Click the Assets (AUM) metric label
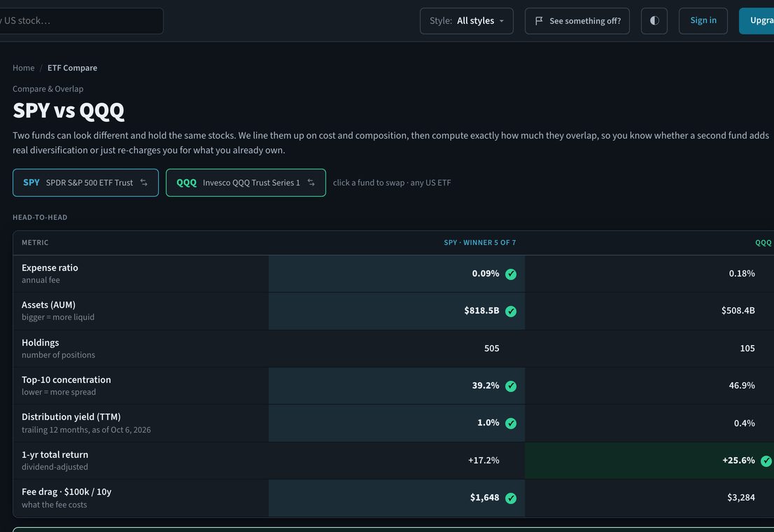Viewport: 774px width, 532px height. (x=48, y=304)
